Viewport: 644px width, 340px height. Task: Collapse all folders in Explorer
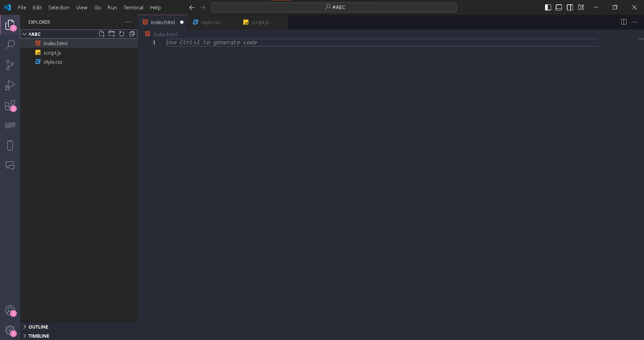pos(132,34)
